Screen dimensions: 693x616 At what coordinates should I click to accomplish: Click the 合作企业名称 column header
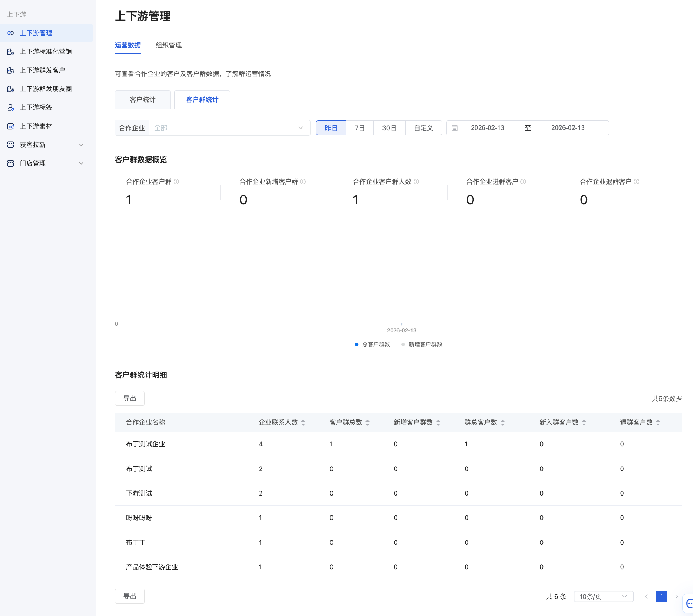(145, 423)
